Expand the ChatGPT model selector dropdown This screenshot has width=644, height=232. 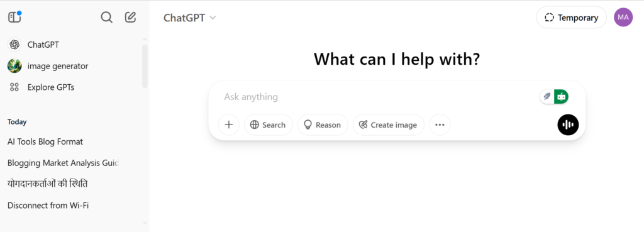coord(189,18)
